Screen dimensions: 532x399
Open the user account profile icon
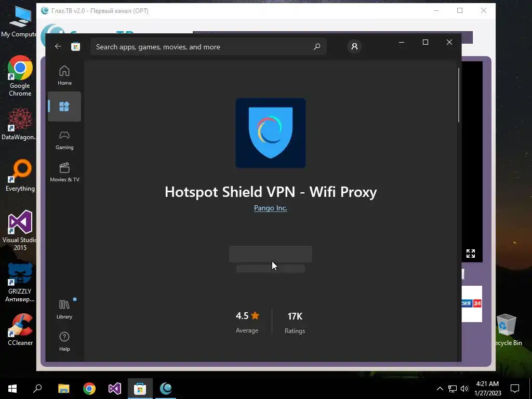pos(354,46)
